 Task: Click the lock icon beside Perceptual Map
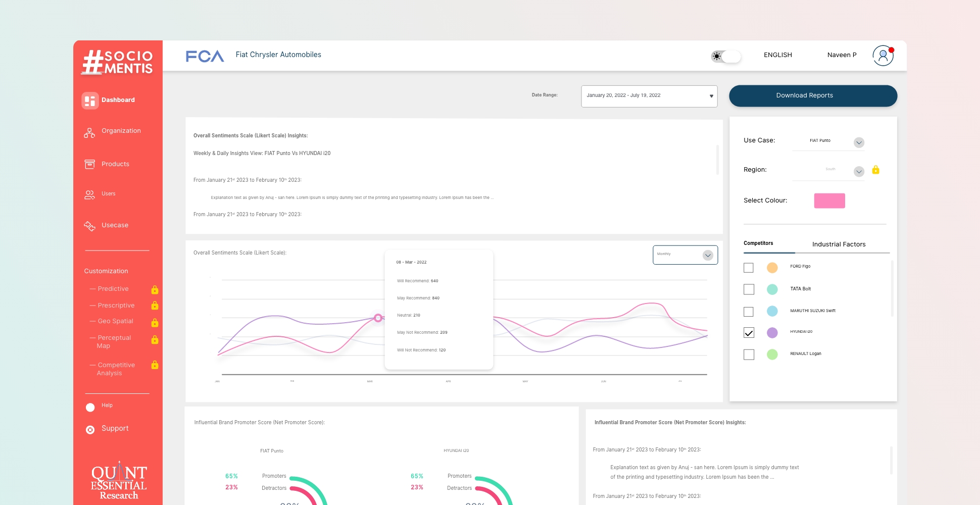(x=155, y=339)
